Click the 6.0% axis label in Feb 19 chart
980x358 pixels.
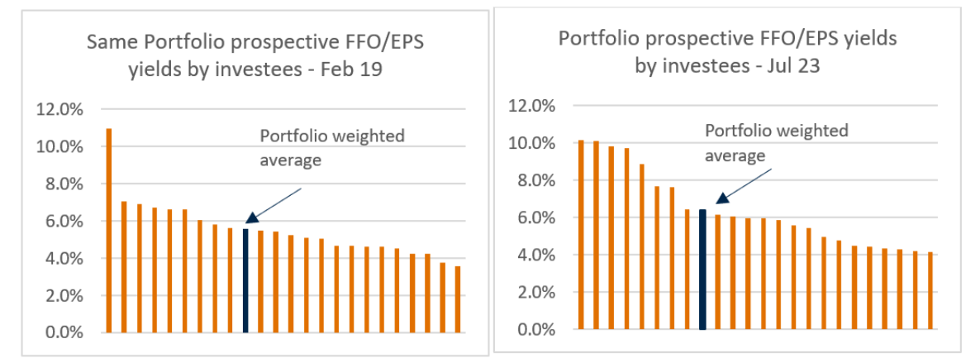(x=61, y=222)
